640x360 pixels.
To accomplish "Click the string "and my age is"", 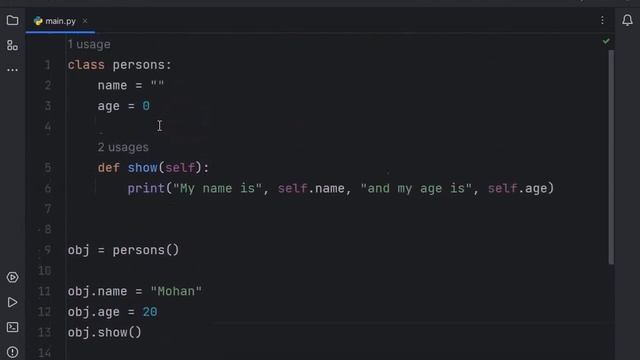I will [x=416, y=189].
